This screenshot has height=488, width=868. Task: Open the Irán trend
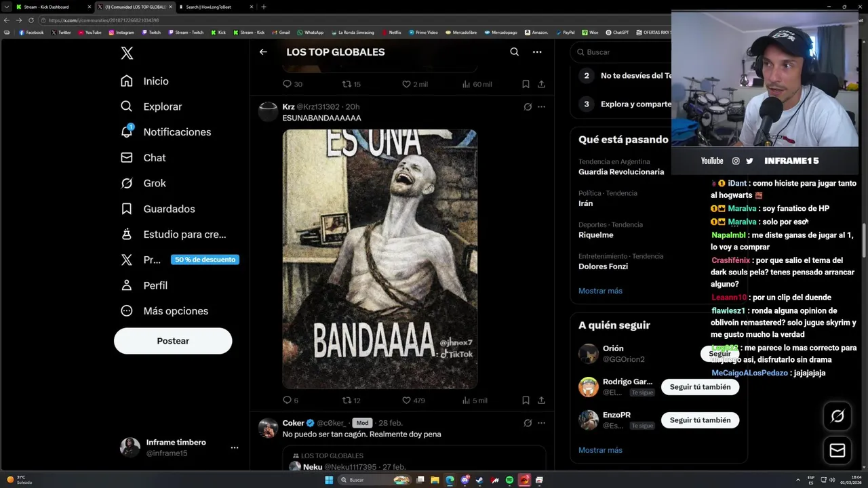point(586,203)
